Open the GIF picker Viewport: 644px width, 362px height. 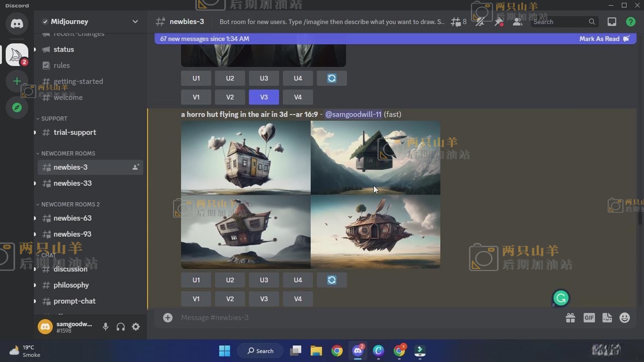coord(589,318)
